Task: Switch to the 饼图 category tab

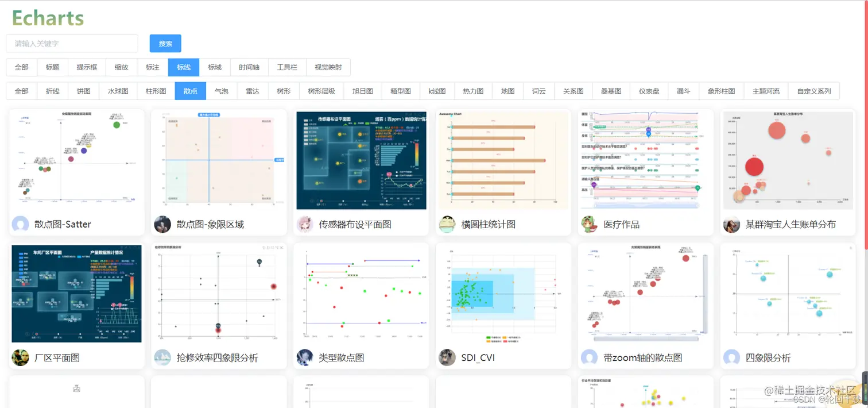Action: click(83, 91)
